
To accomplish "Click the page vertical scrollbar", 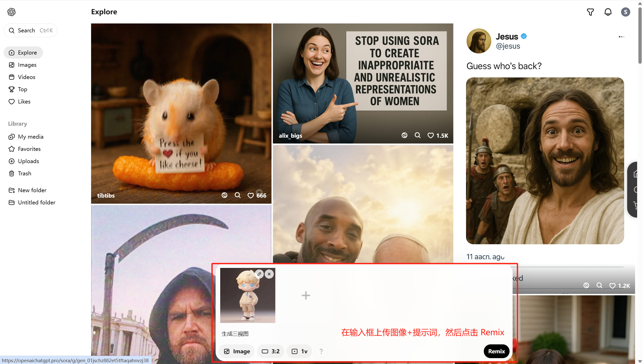I will tap(640, 36).
